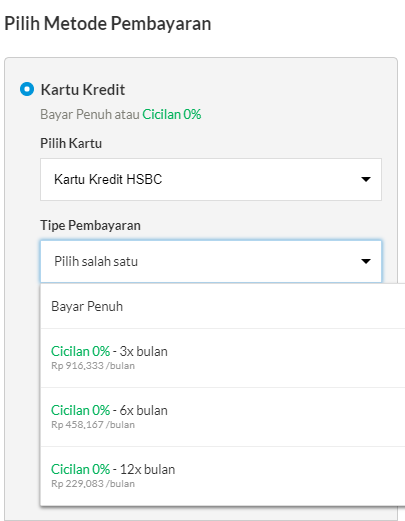This screenshot has width=405, height=521.
Task: Click the Kartu Kredit HSBC selected value text
Action: coord(108,179)
